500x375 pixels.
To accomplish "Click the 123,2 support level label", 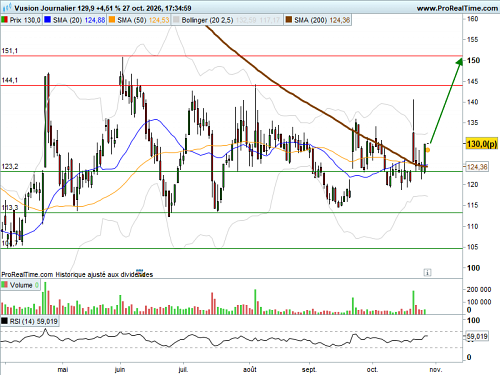I will [10, 167].
